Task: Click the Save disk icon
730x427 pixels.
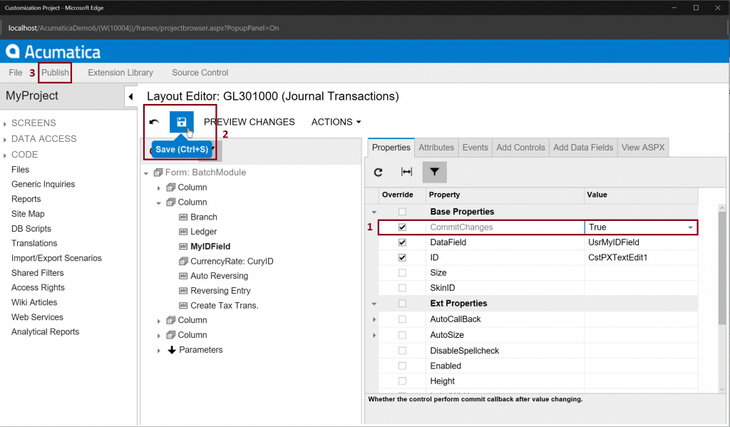Action: (182, 122)
